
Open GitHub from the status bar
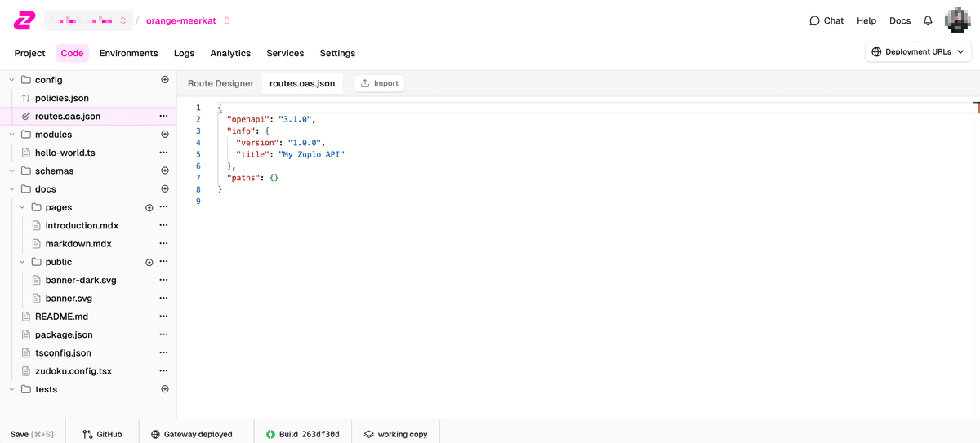102,434
